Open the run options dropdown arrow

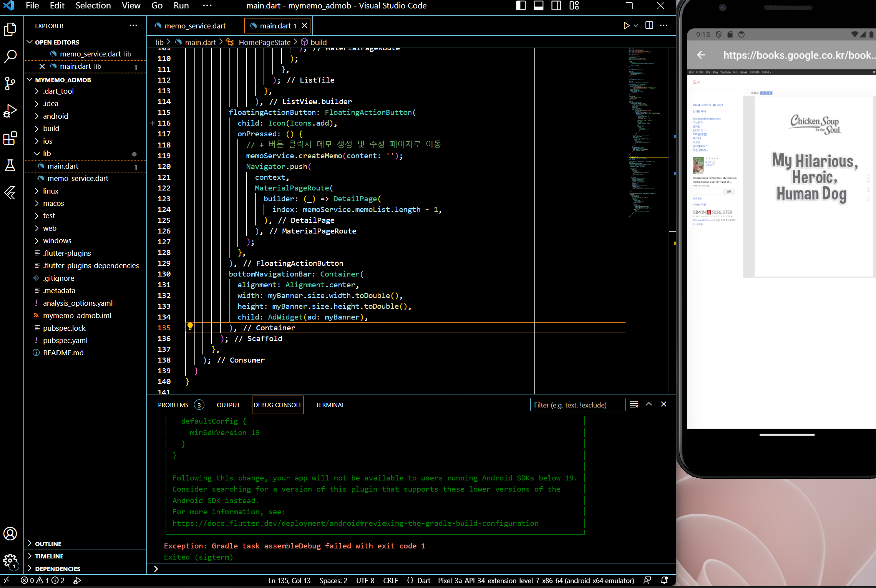636,25
